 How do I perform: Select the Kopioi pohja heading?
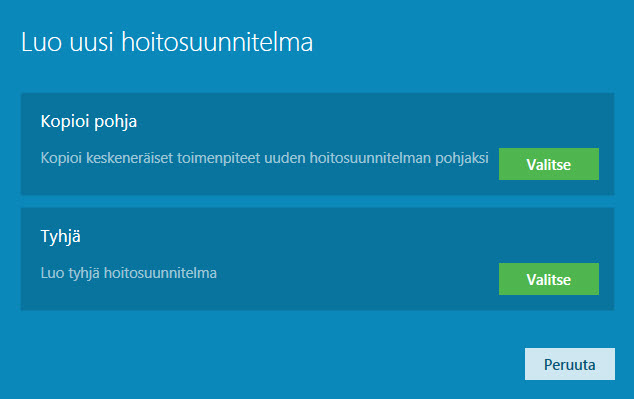tap(89, 121)
